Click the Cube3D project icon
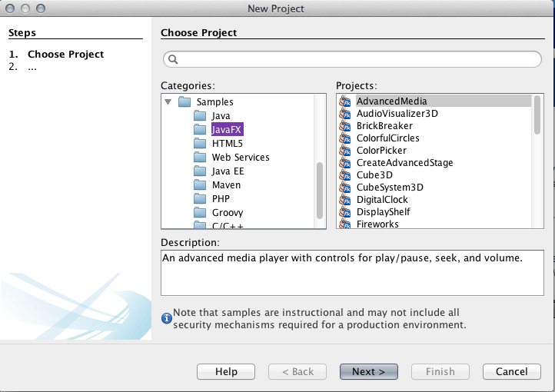 tap(346, 175)
